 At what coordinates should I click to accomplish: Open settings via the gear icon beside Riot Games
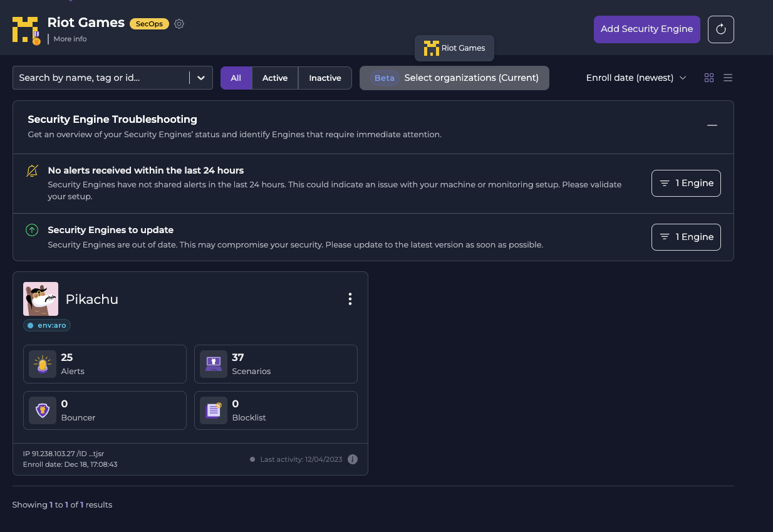click(x=179, y=23)
